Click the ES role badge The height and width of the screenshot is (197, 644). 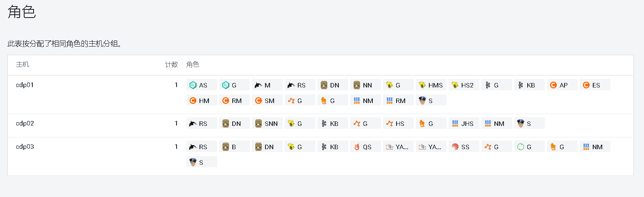pyautogui.click(x=594, y=85)
